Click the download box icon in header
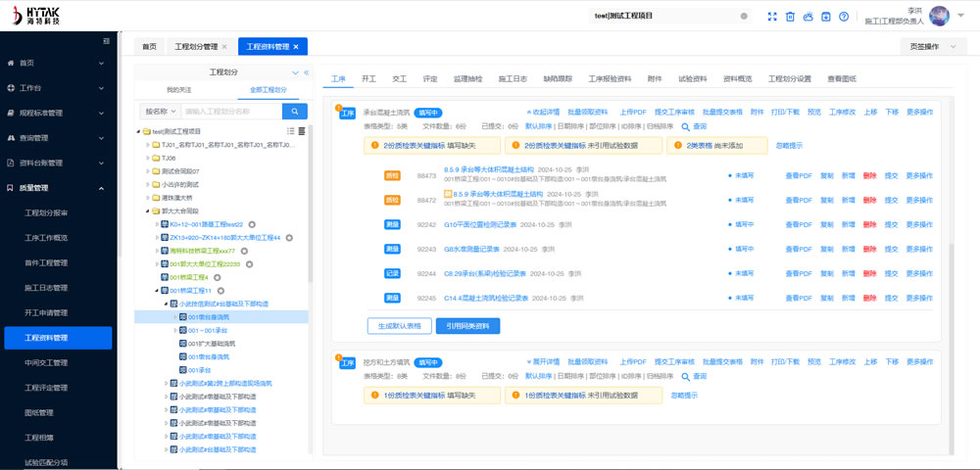Screen dimensions: 980x470 click(826, 17)
